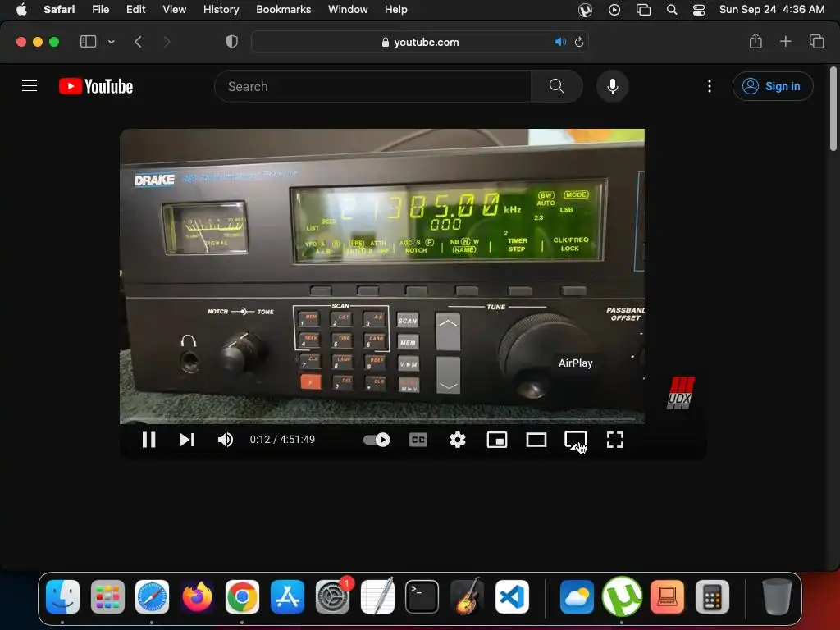Image resolution: width=840 pixels, height=630 pixels.
Task: Click the Sign in button
Action: [773, 86]
